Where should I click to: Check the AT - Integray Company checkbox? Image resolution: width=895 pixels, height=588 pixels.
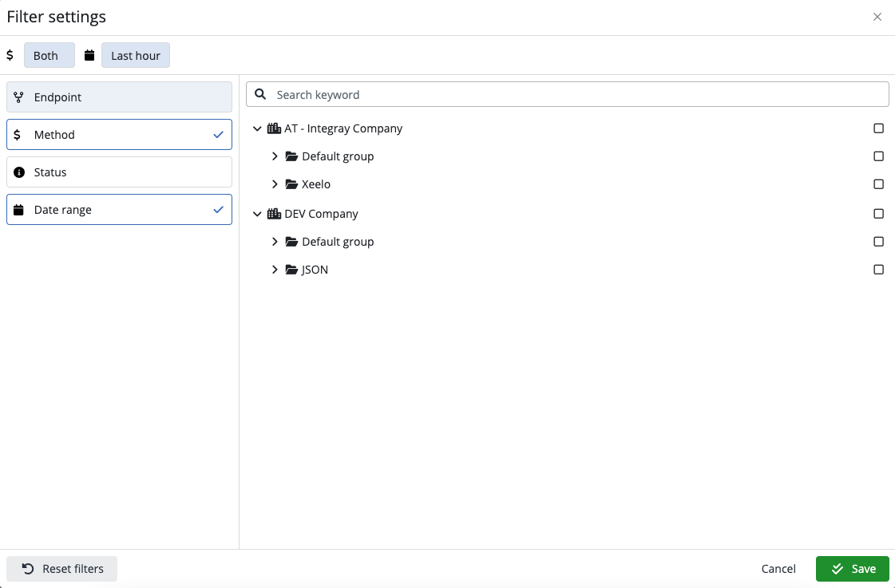pos(878,128)
